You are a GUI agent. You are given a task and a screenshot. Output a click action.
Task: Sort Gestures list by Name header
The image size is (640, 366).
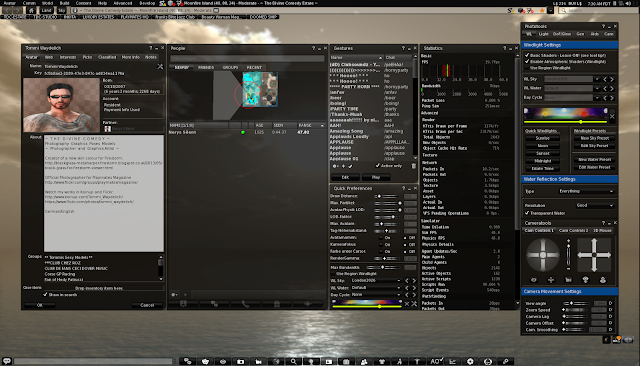pyautogui.click(x=357, y=58)
